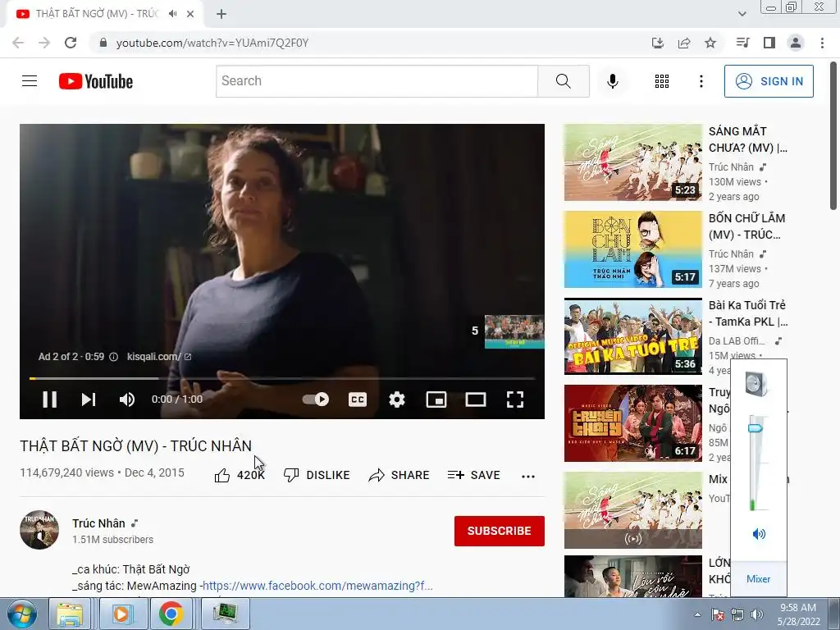Screen dimensions: 840x630
Task: Pause the video with the pause button
Action: [49, 399]
